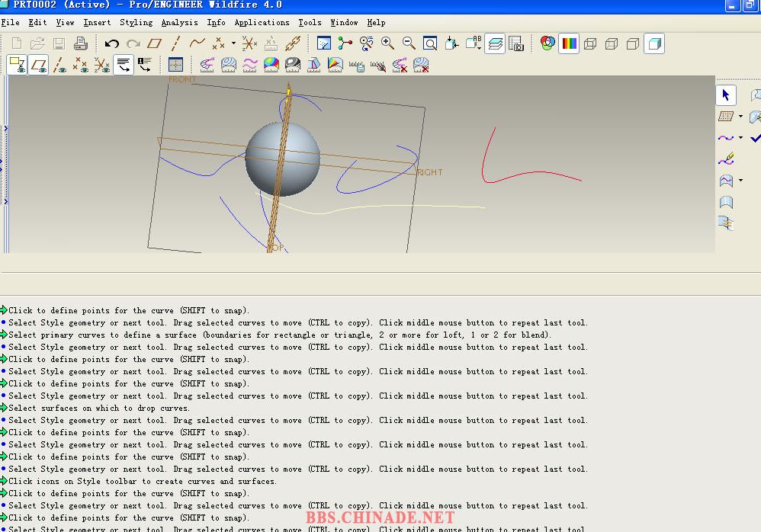The width and height of the screenshot is (761, 532).
Task: Expand the Drop Curve tool dropdown arrow
Action: click(740, 181)
